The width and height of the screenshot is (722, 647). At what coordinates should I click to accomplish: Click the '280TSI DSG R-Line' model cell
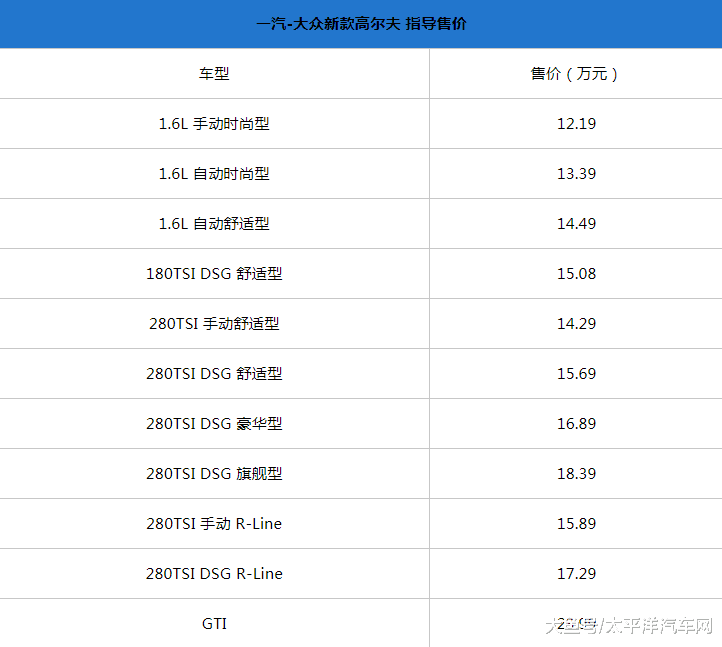tap(214, 574)
